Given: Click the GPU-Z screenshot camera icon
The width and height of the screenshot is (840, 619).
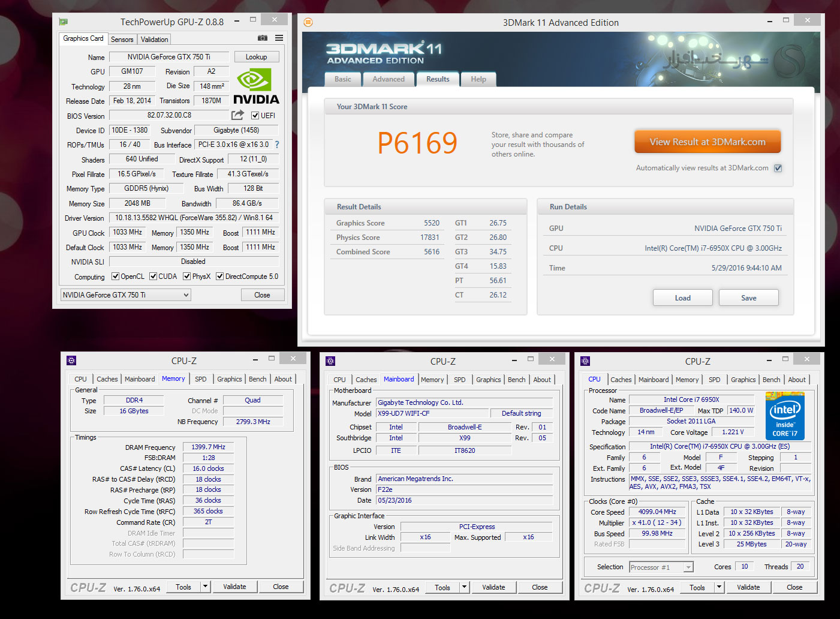Looking at the screenshot, I should [263, 38].
